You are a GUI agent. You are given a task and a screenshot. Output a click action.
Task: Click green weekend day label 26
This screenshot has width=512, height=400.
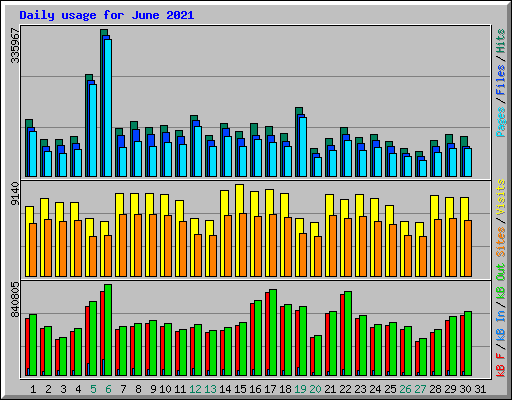click(x=405, y=389)
